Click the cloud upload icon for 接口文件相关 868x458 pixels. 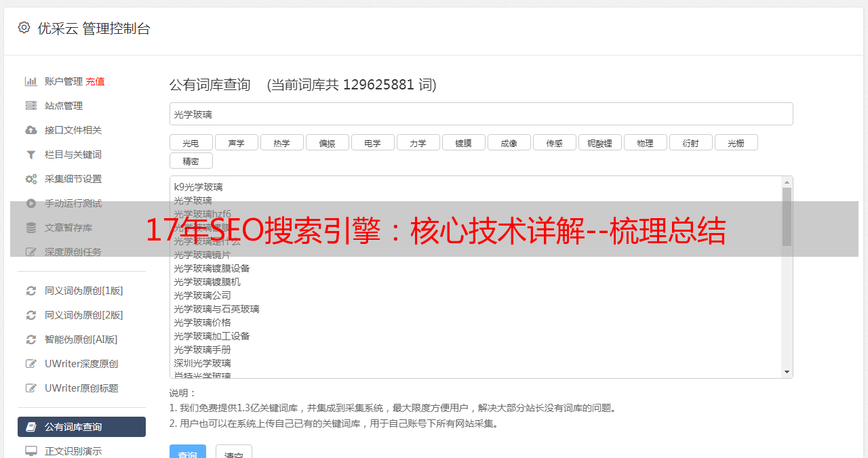coord(31,130)
